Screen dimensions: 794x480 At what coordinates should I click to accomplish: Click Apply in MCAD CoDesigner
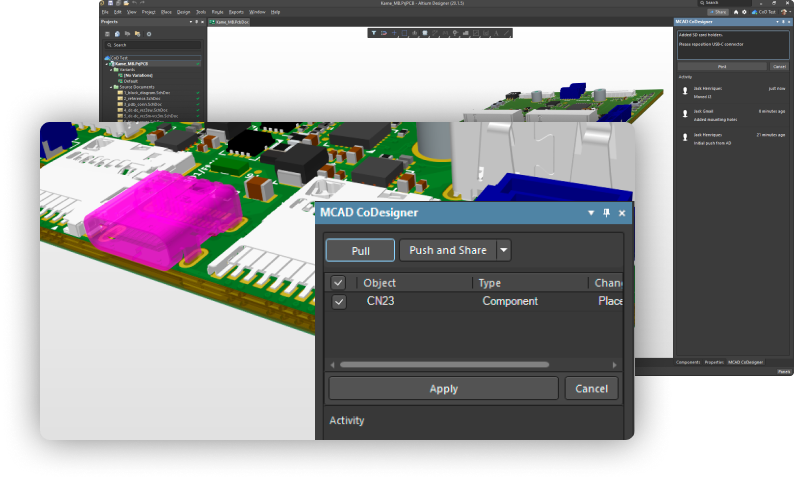443,389
